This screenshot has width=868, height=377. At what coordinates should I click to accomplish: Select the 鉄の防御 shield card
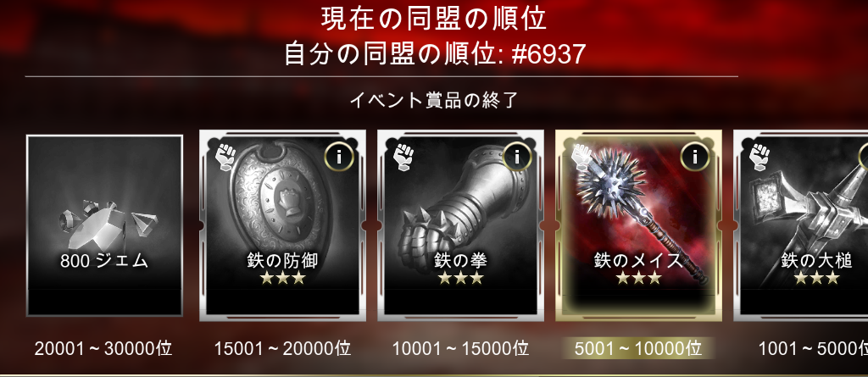tap(282, 225)
